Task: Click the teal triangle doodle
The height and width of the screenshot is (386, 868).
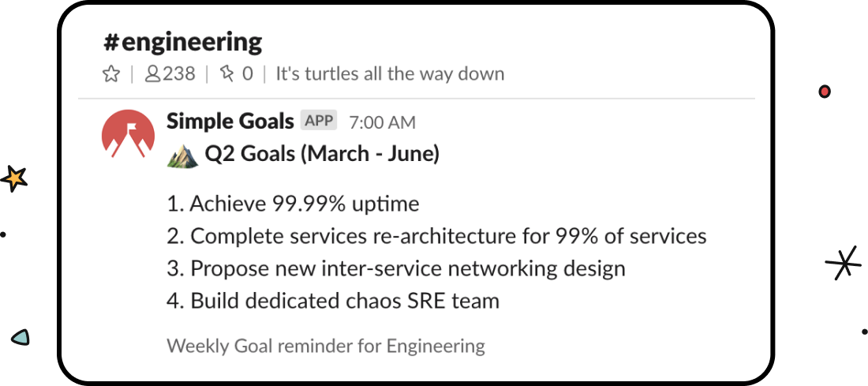Action: pos(21,337)
